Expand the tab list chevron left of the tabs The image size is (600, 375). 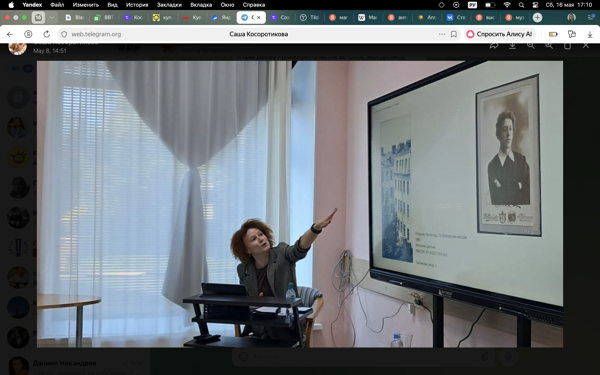pos(52,18)
